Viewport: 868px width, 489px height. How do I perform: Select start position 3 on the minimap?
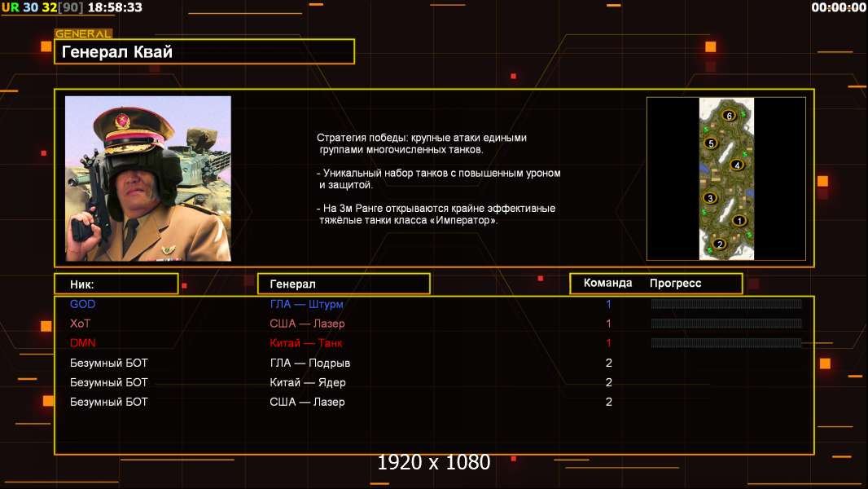710,198
